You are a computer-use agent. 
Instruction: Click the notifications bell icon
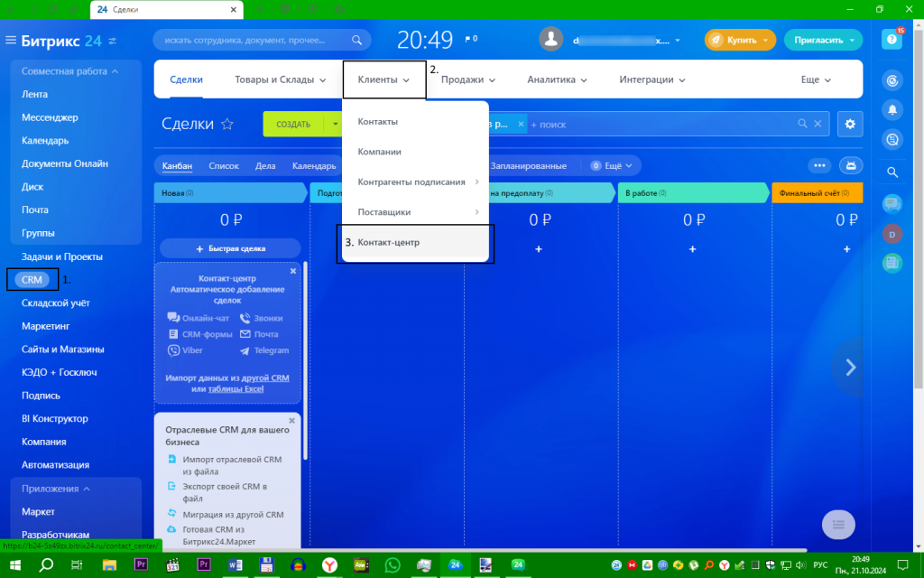point(892,109)
